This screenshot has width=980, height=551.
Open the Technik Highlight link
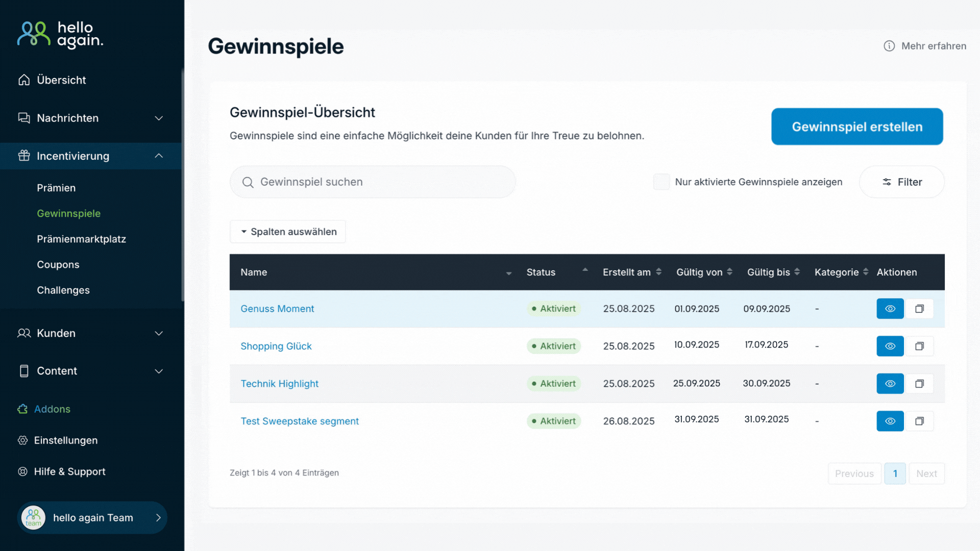click(x=279, y=384)
